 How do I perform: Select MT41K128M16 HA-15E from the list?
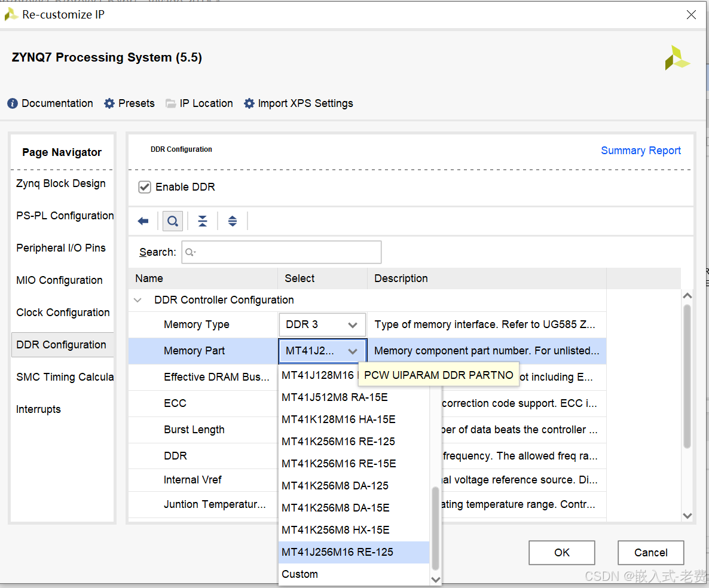pyautogui.click(x=353, y=419)
